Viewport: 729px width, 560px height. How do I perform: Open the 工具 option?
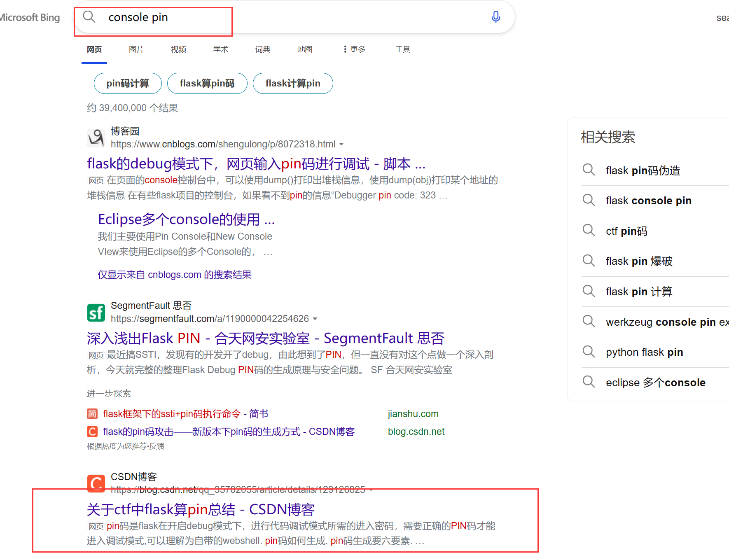point(403,49)
